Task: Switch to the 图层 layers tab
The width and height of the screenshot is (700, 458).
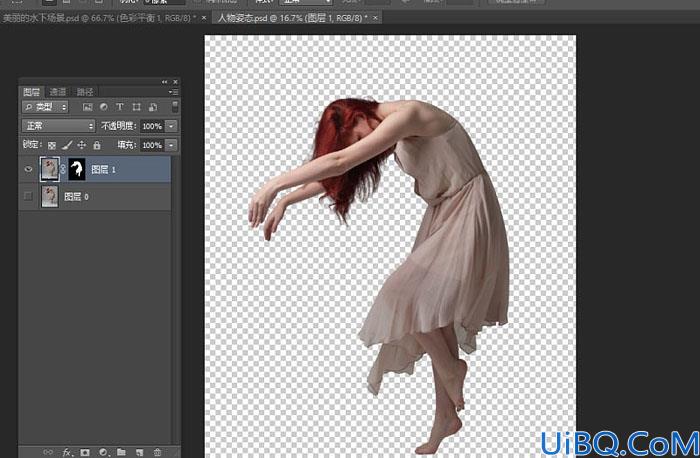Action: 31,92
